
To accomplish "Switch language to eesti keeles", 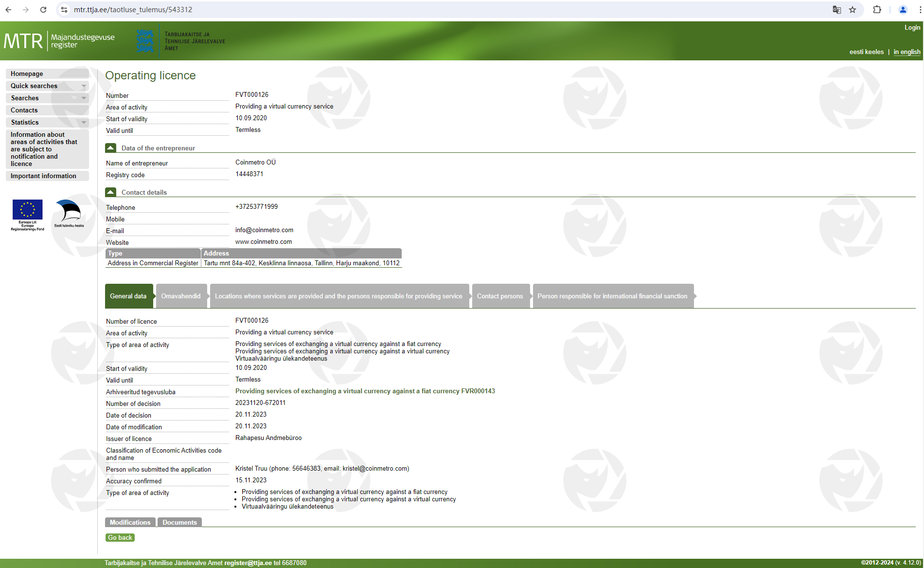I will pos(866,52).
